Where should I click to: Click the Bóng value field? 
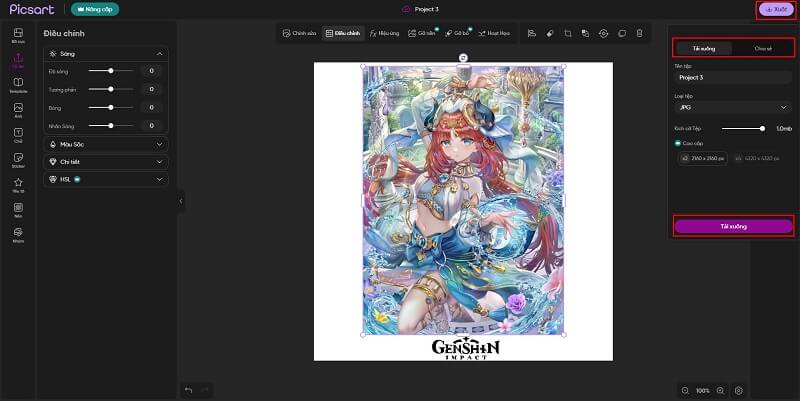152,108
